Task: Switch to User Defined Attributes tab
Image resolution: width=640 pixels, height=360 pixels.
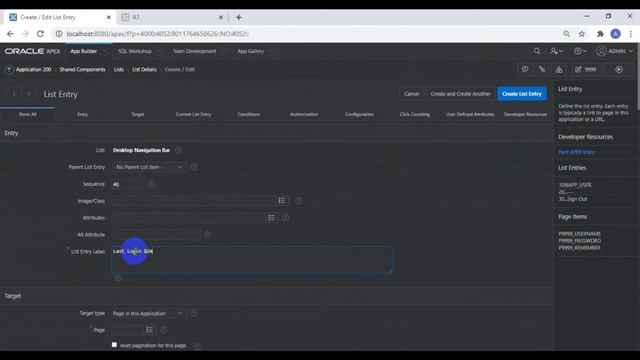Action: [x=470, y=114]
